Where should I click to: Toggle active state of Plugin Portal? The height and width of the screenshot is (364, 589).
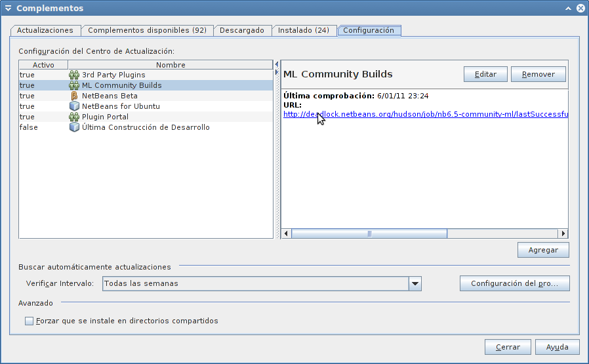point(27,117)
